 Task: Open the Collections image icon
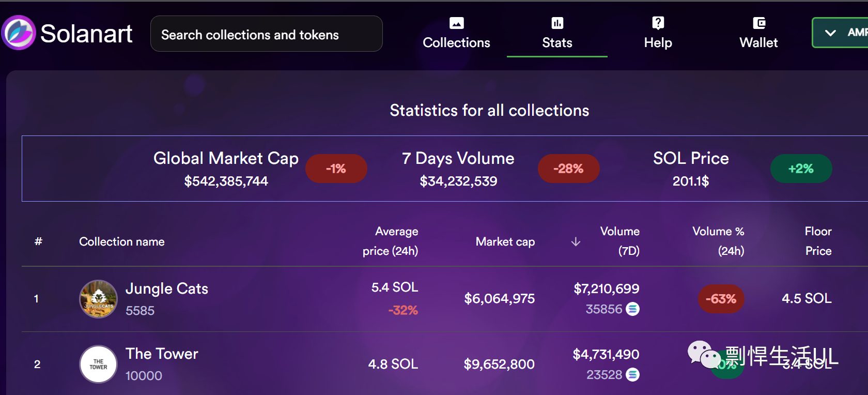pyautogui.click(x=456, y=23)
